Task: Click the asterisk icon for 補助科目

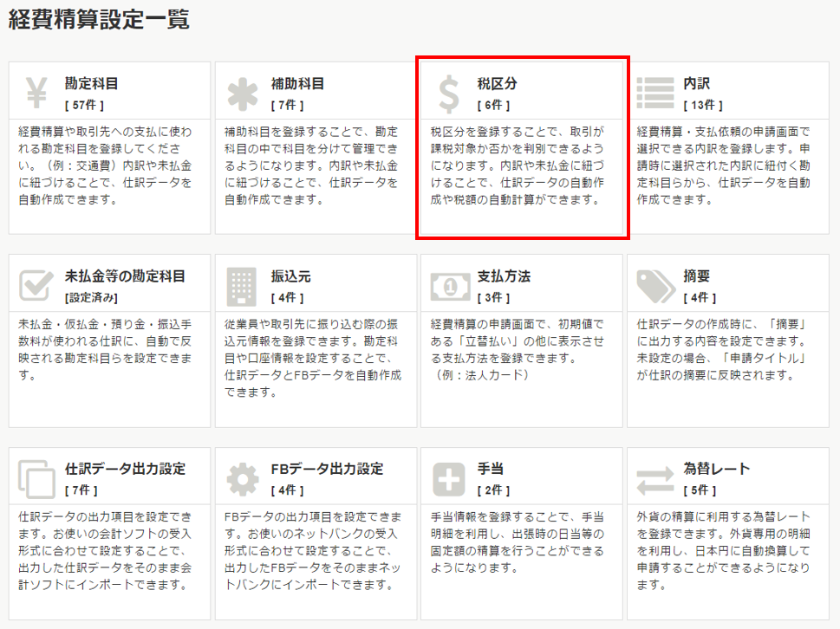Action: coord(243,93)
